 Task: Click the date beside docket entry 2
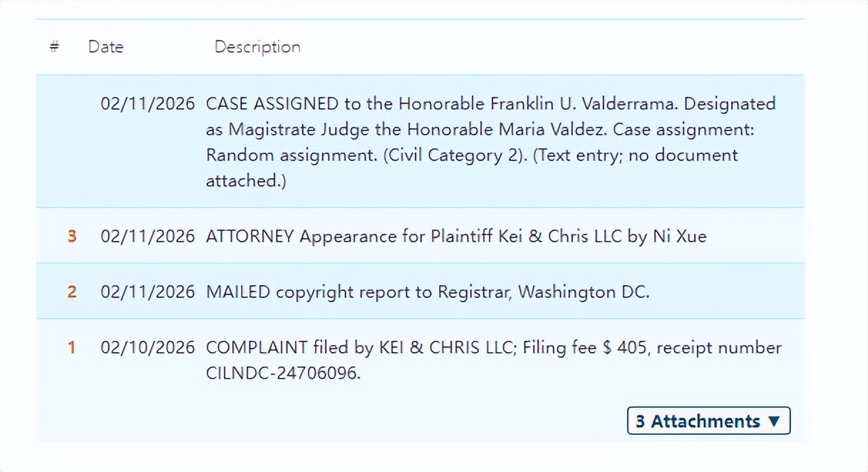pos(148,292)
